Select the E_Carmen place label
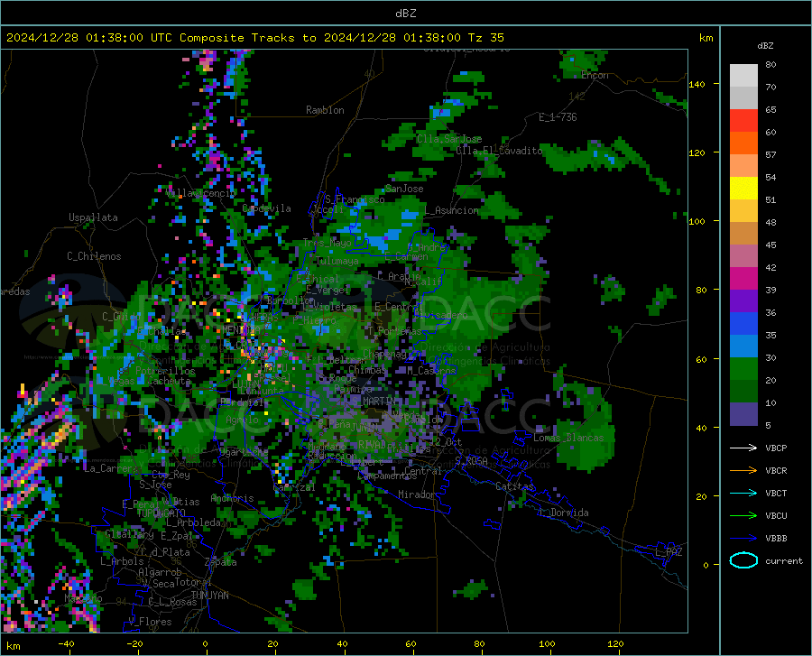Viewport: 812px width, 656px height. (x=406, y=255)
